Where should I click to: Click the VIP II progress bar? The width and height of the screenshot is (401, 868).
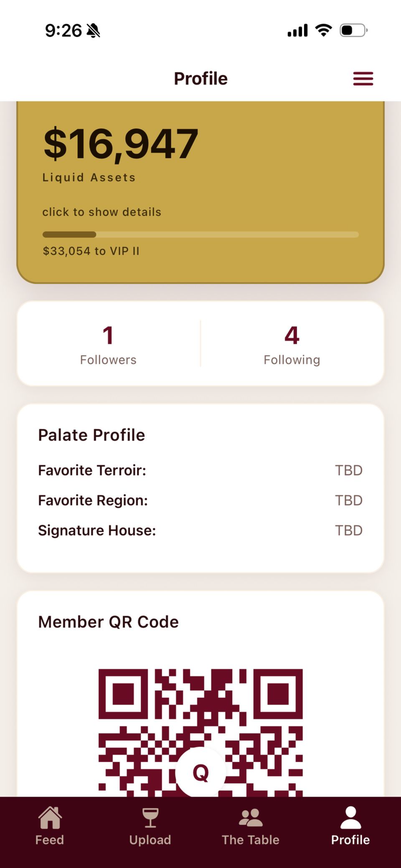tap(200, 234)
